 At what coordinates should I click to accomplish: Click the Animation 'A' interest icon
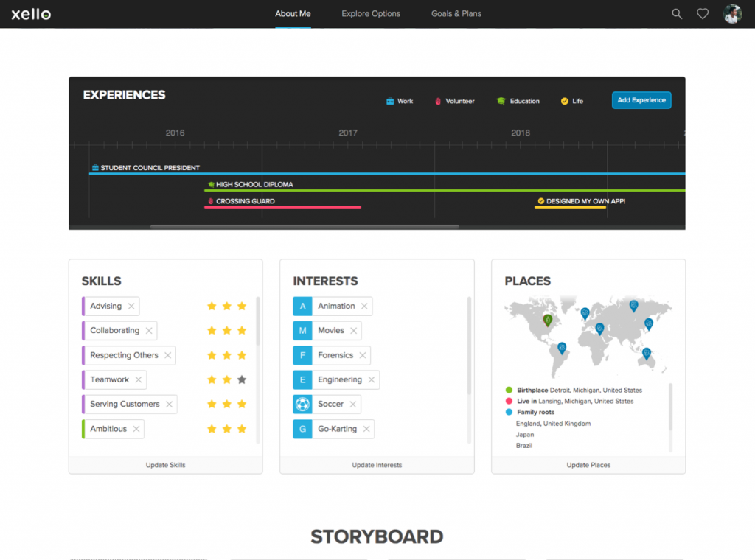click(x=302, y=306)
